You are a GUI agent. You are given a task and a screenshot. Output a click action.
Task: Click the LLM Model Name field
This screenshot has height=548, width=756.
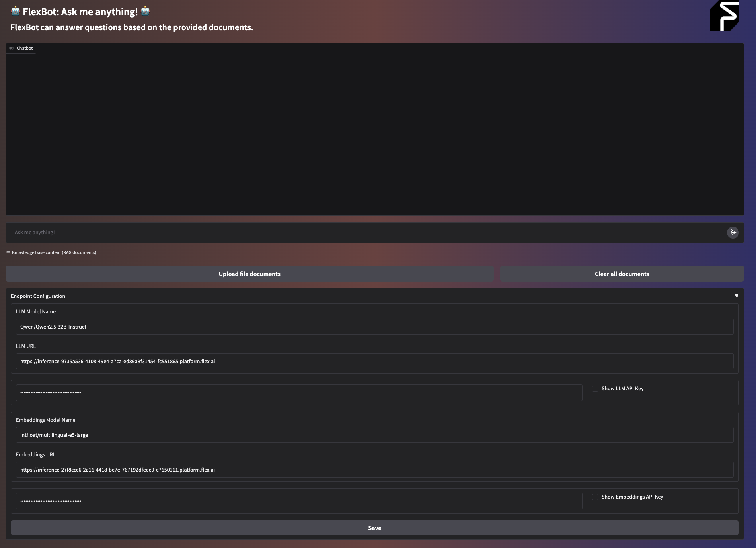coord(374,327)
